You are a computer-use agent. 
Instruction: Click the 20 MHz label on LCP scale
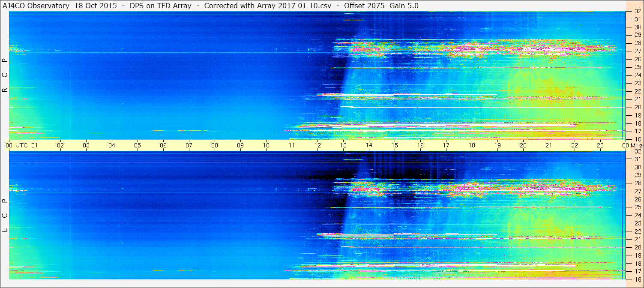[x=637, y=247]
